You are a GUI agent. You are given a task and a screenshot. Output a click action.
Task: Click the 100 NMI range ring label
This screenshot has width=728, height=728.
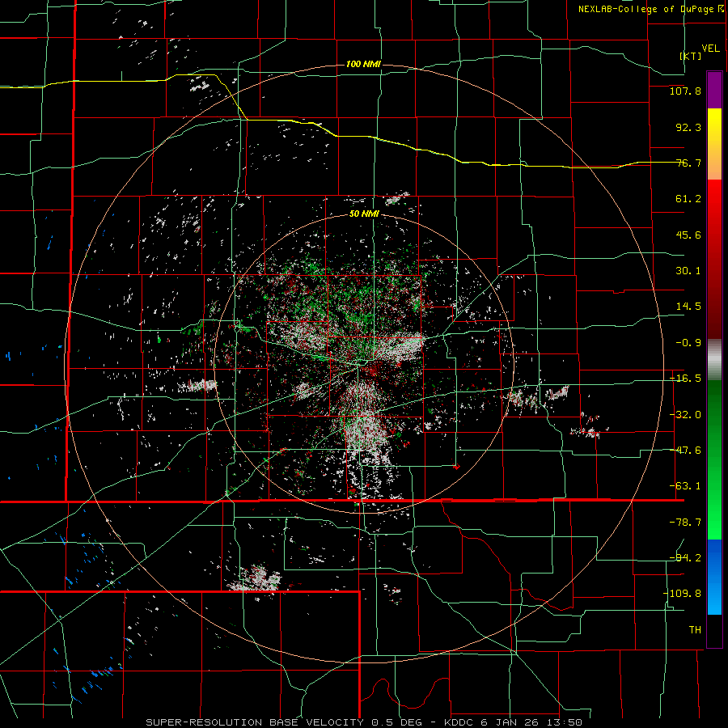click(363, 64)
